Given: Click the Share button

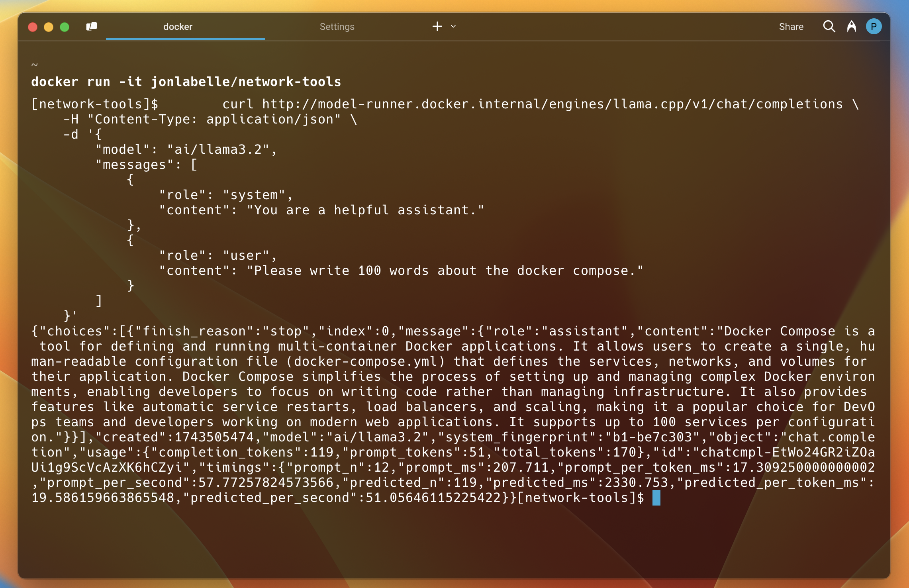Looking at the screenshot, I should [x=791, y=27].
